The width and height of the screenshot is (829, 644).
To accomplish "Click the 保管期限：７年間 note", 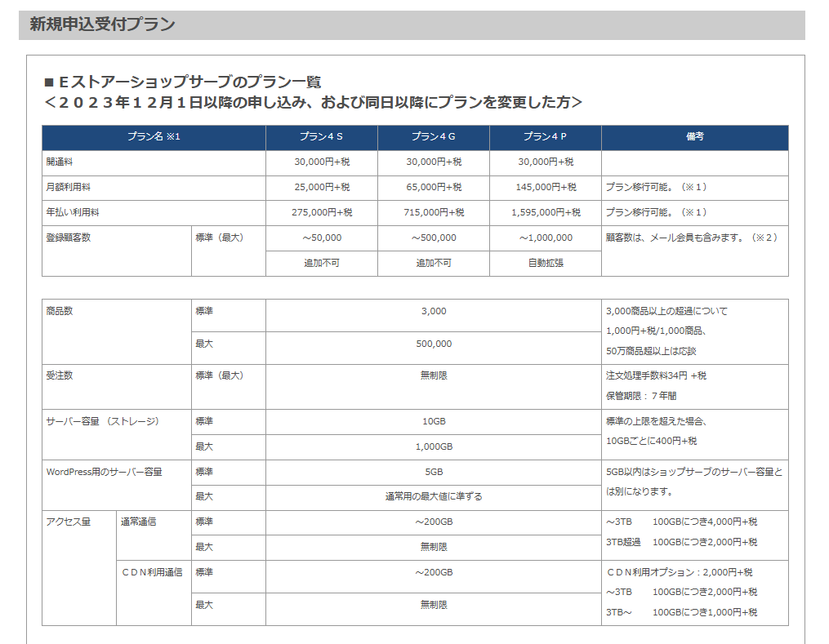I will point(641,396).
